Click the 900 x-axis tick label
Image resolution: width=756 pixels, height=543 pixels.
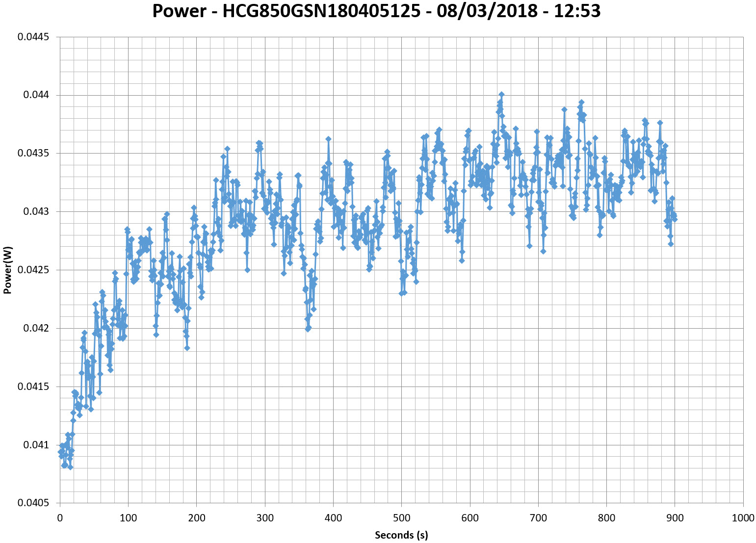click(675, 518)
